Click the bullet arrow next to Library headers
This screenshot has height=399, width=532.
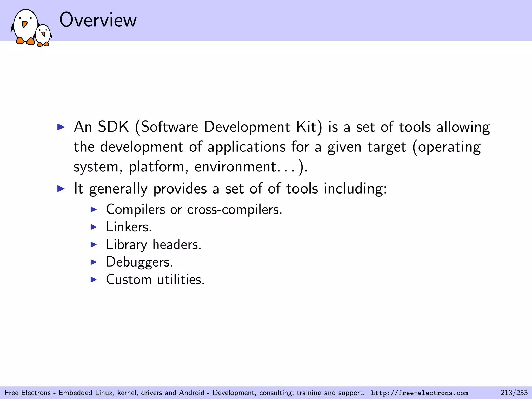tap(94, 244)
